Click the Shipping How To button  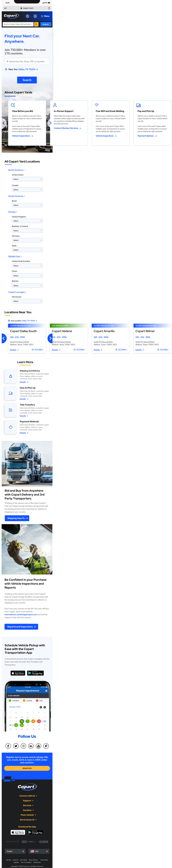point(17,518)
